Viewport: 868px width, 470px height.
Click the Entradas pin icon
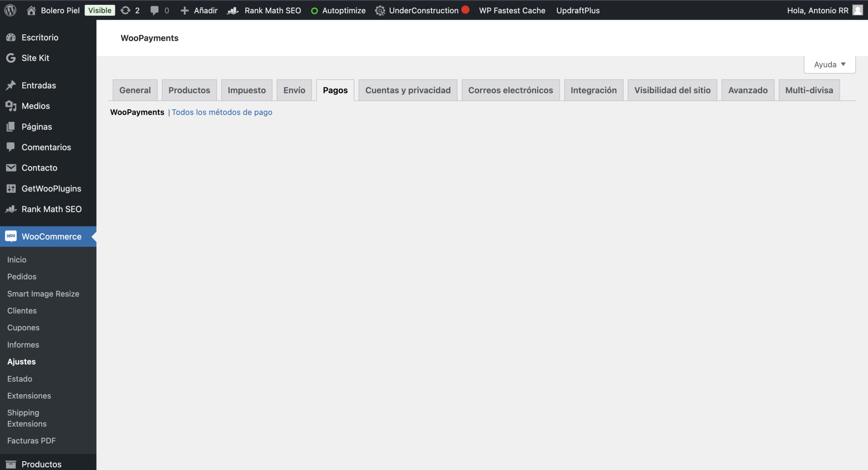click(11, 85)
